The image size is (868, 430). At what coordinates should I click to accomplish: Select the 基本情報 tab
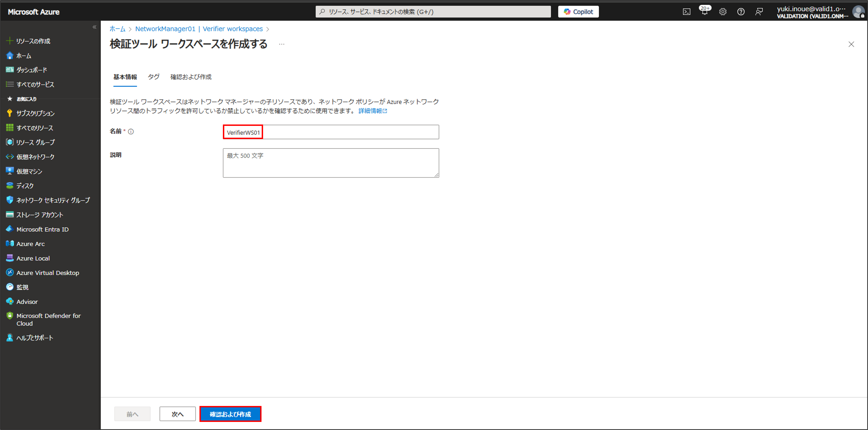point(125,77)
